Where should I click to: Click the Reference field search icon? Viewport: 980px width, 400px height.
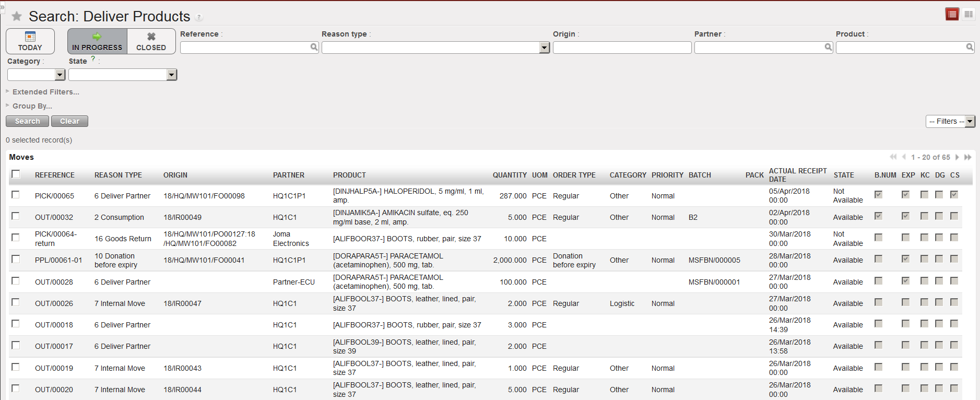tap(314, 48)
